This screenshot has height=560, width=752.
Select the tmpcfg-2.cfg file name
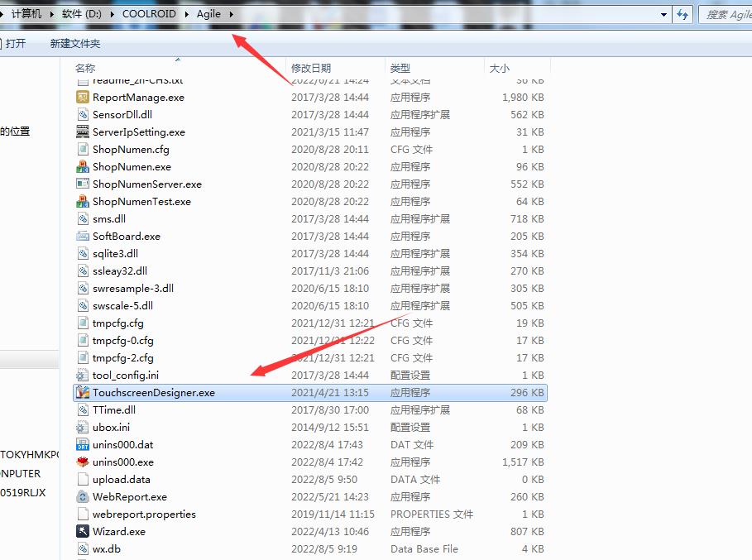[x=122, y=358]
